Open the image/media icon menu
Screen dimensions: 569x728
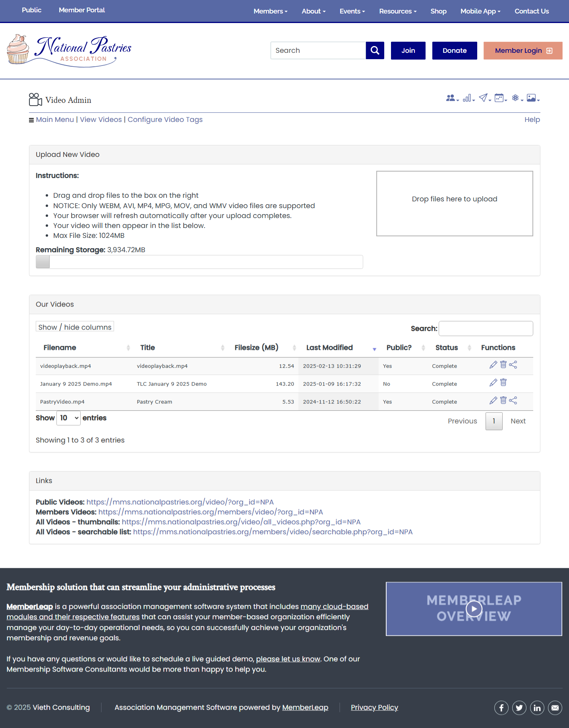533,98
